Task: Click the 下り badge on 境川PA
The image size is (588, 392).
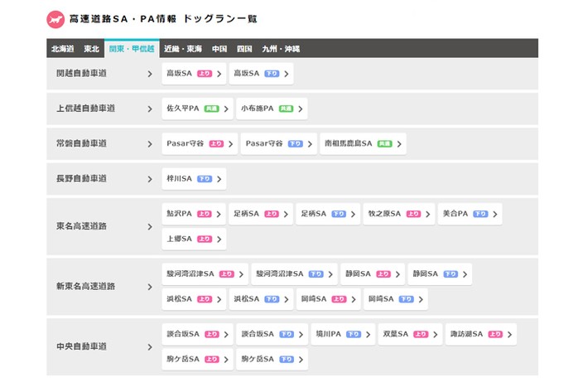Action: tap(354, 335)
